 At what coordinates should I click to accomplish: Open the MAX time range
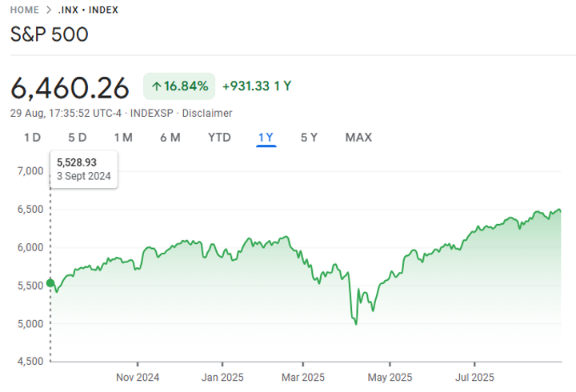358,138
